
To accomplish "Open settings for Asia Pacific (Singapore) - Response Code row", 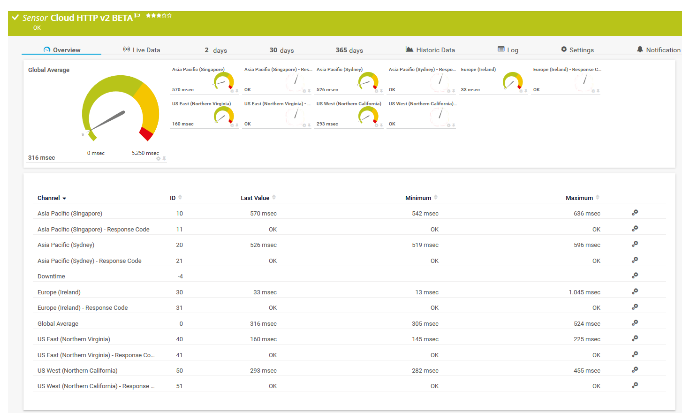I will [x=635, y=228].
